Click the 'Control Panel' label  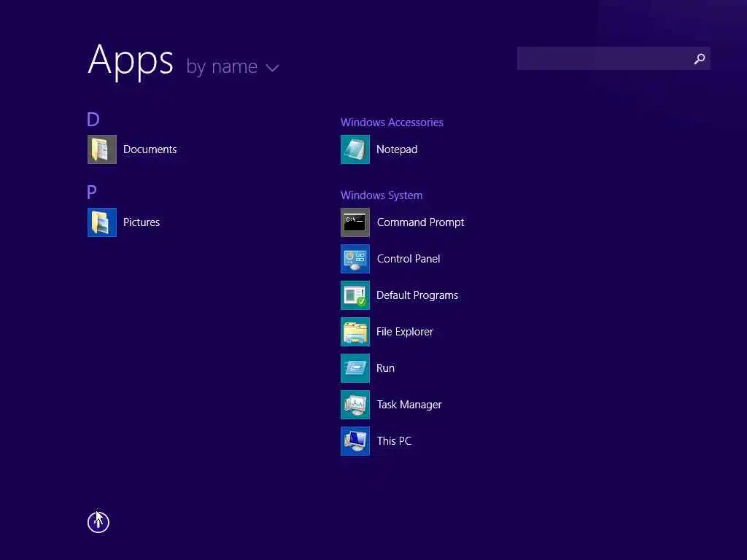[409, 259]
